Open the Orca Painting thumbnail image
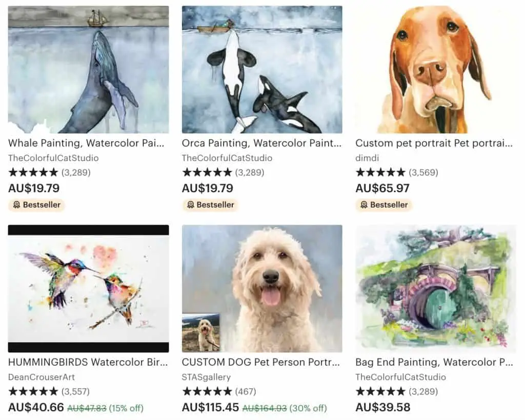Image resolution: width=525 pixels, height=420 pixels. (262, 70)
